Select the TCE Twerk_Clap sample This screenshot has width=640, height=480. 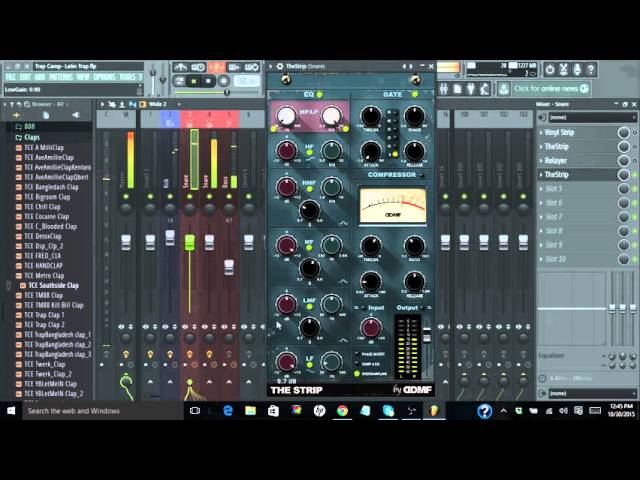[x=44, y=364]
